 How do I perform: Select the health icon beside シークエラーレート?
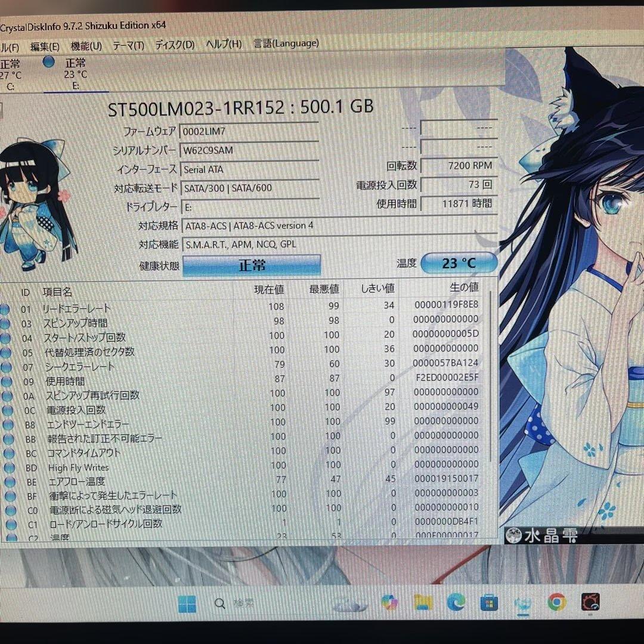[x=6, y=366]
